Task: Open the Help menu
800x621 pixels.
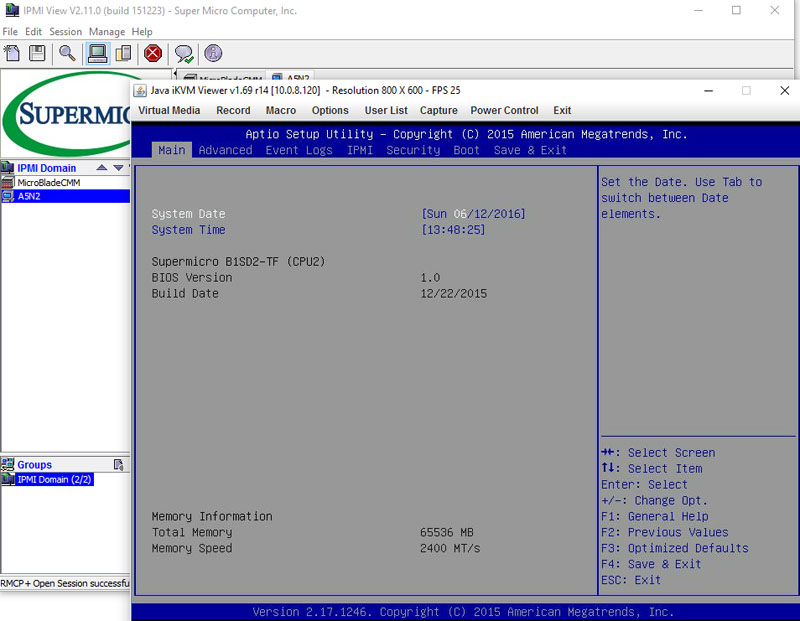Action: point(142,32)
